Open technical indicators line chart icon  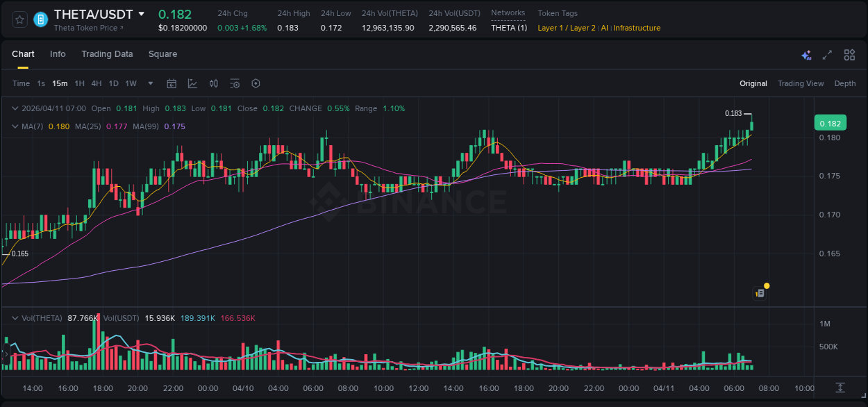tap(192, 83)
